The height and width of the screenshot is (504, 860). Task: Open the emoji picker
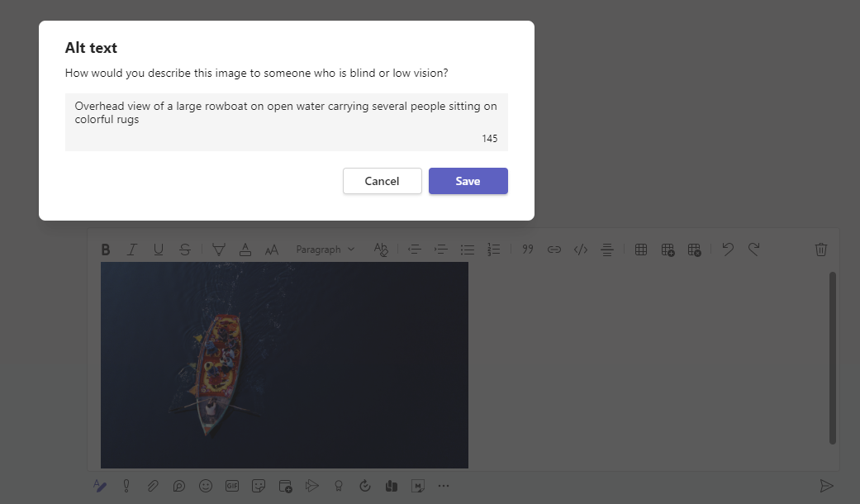(x=206, y=486)
